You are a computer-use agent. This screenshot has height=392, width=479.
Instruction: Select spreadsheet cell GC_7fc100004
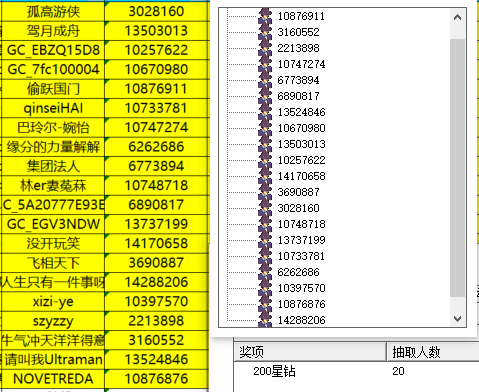53,69
